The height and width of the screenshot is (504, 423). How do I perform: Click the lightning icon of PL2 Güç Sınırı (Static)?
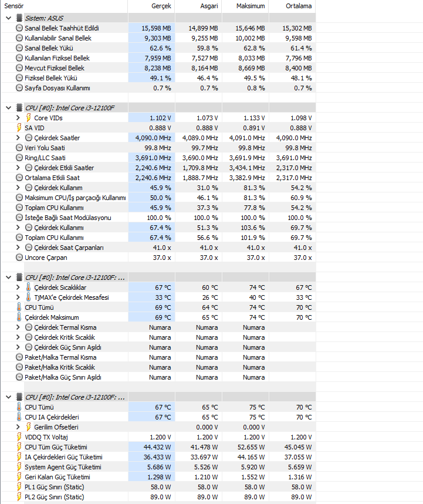[x=19, y=496]
